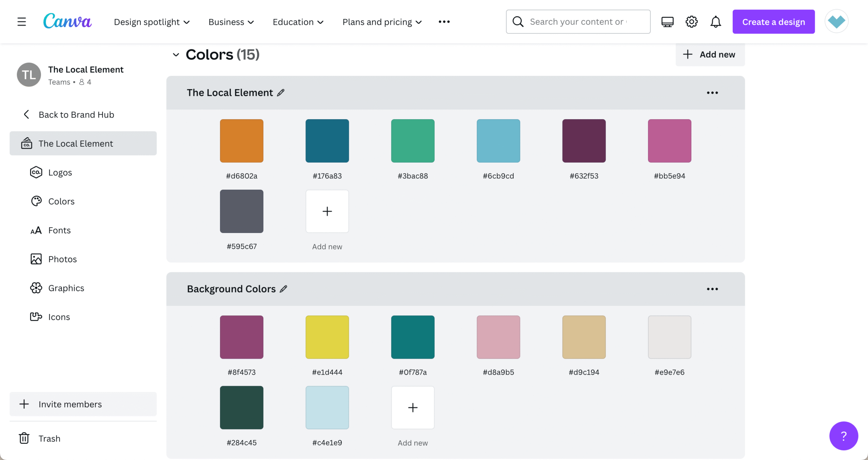868x460 pixels.
Task: Select the orange #d6802a color swatch
Action: pyautogui.click(x=241, y=141)
